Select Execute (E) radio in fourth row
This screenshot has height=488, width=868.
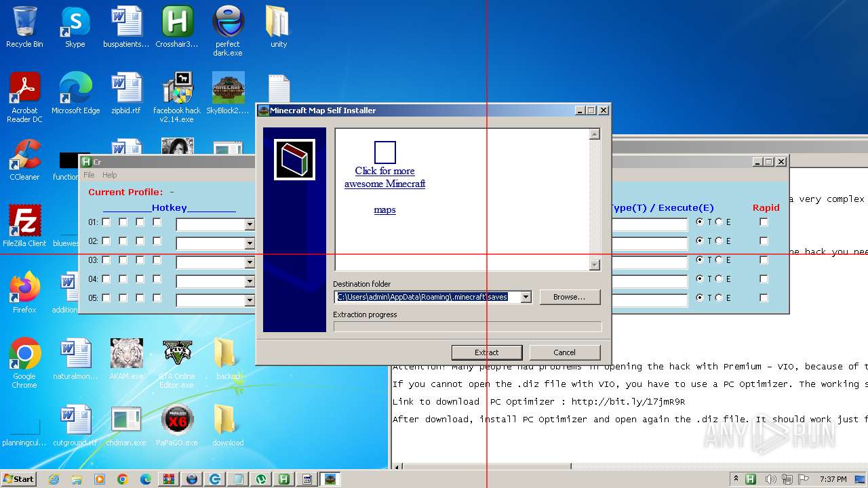coord(719,279)
